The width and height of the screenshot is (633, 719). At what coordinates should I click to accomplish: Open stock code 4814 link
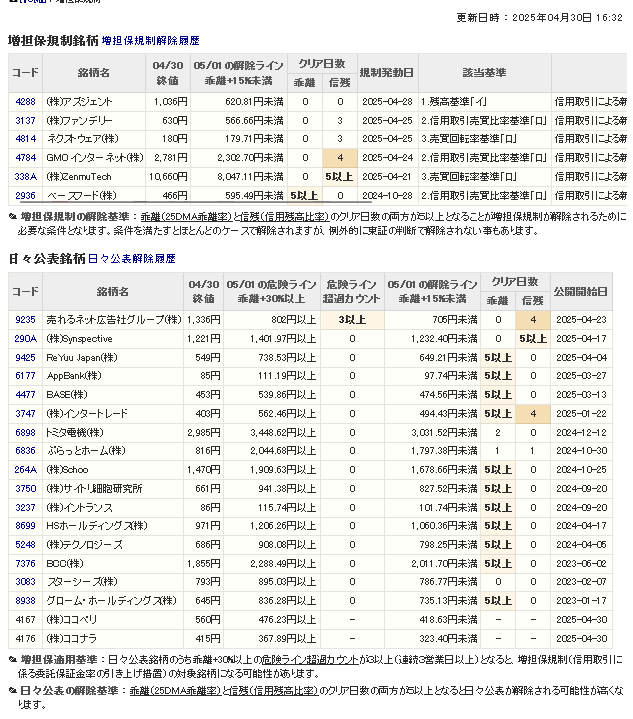point(25,139)
